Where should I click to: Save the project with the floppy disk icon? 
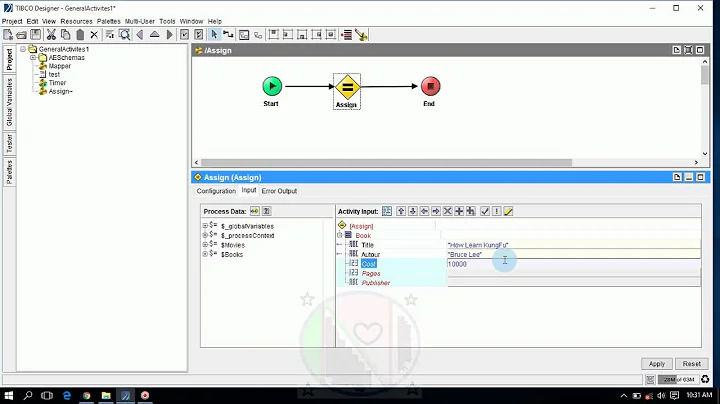(x=35, y=34)
